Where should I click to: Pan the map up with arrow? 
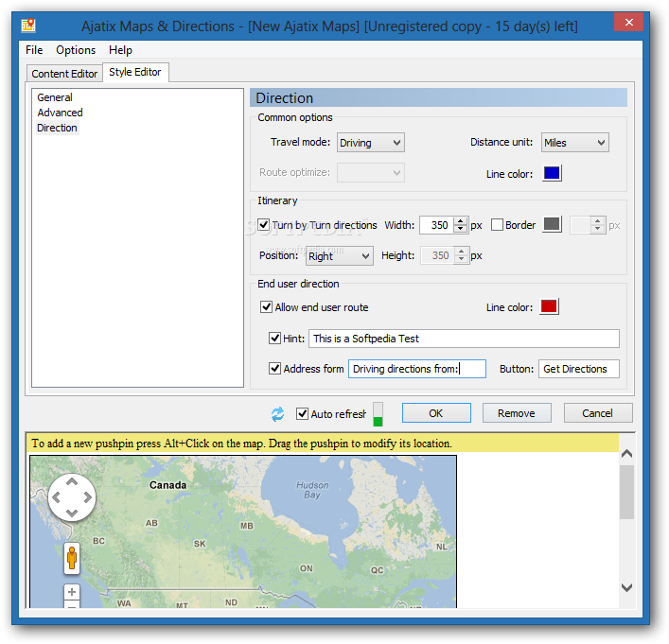coord(72,482)
